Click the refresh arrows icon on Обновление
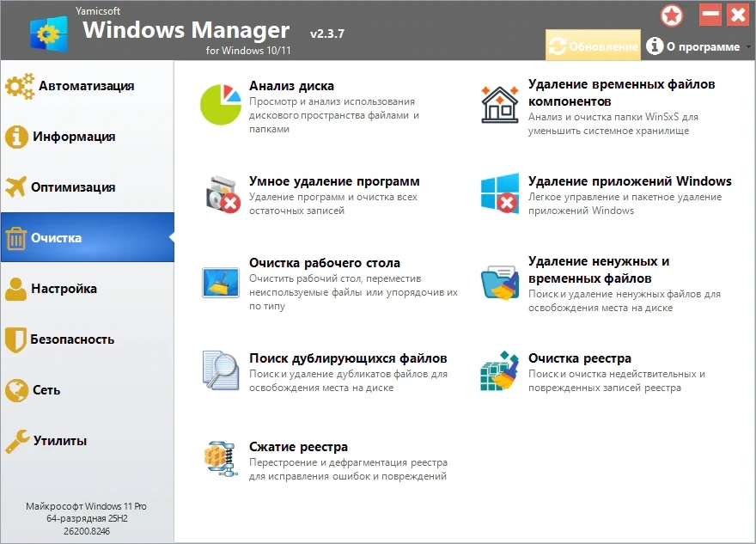This screenshot has height=544, width=756. 558,46
